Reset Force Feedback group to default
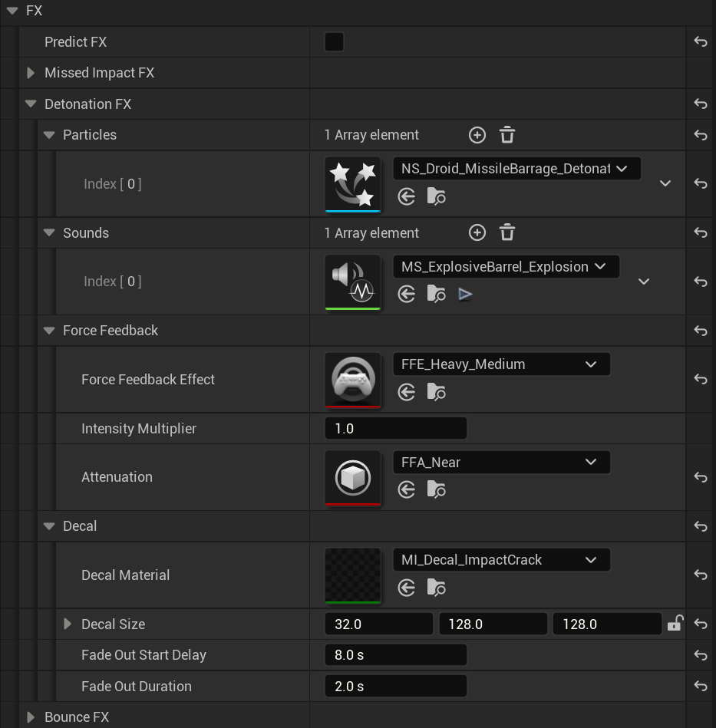Image resolution: width=716 pixels, height=728 pixels. point(700,331)
